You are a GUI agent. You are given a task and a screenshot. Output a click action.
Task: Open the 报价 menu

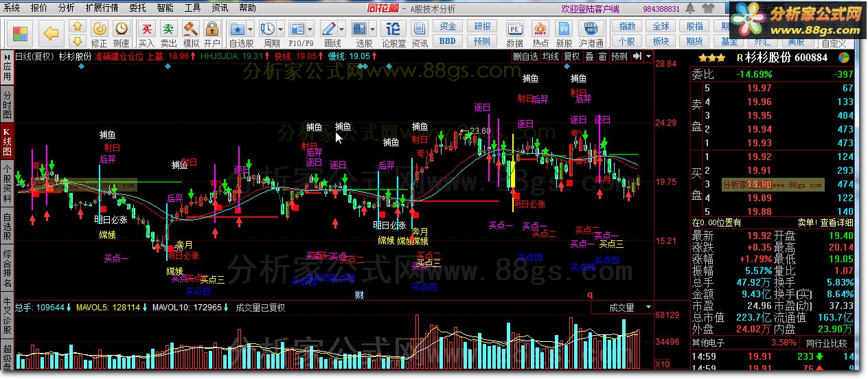(x=39, y=8)
